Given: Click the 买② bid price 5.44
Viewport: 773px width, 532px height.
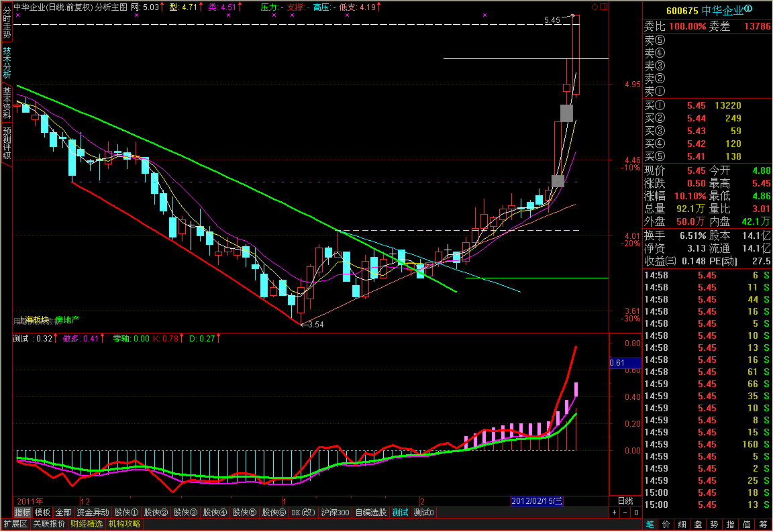Looking at the screenshot, I should coord(696,118).
